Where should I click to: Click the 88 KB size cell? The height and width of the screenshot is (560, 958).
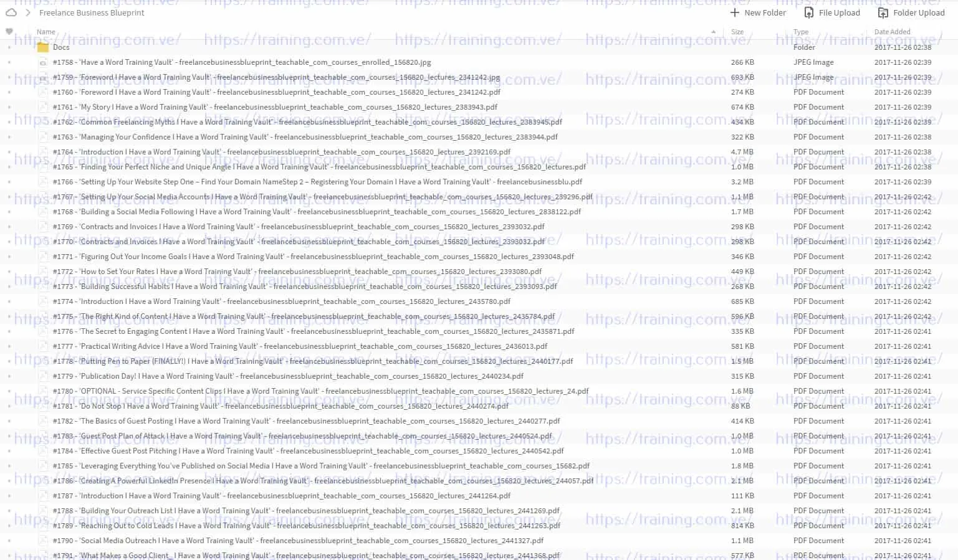(740, 406)
